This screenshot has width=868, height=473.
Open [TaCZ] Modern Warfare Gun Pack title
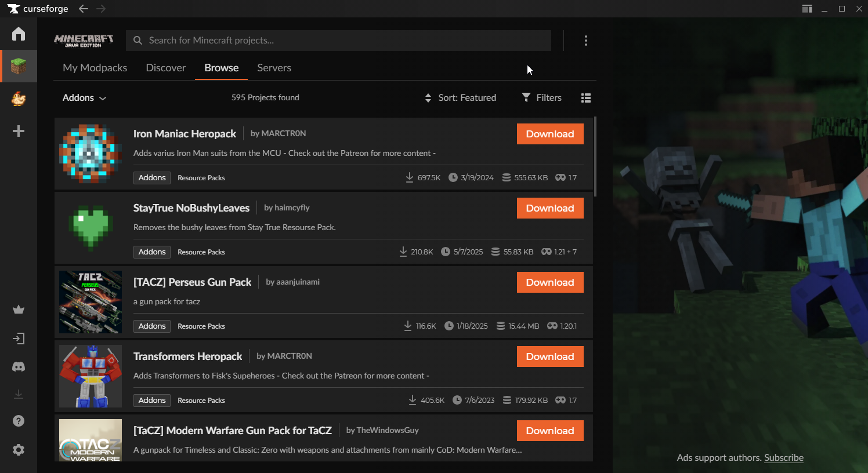pyautogui.click(x=232, y=431)
